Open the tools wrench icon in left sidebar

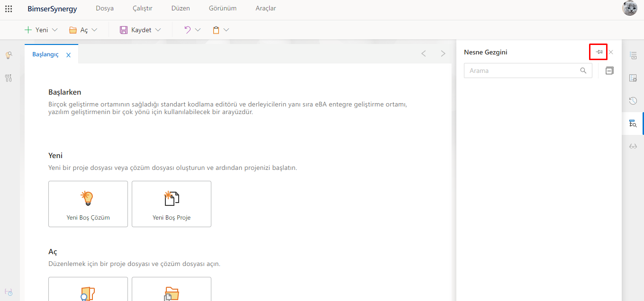pos(9,78)
